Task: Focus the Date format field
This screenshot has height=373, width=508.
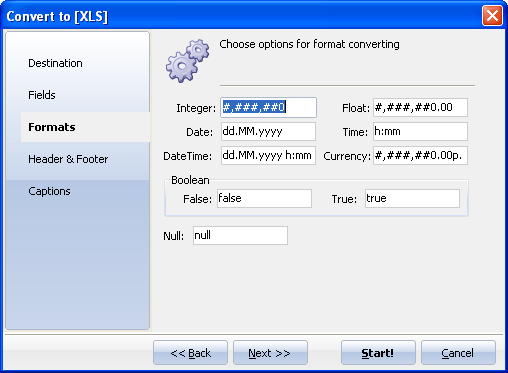Action: (x=268, y=131)
